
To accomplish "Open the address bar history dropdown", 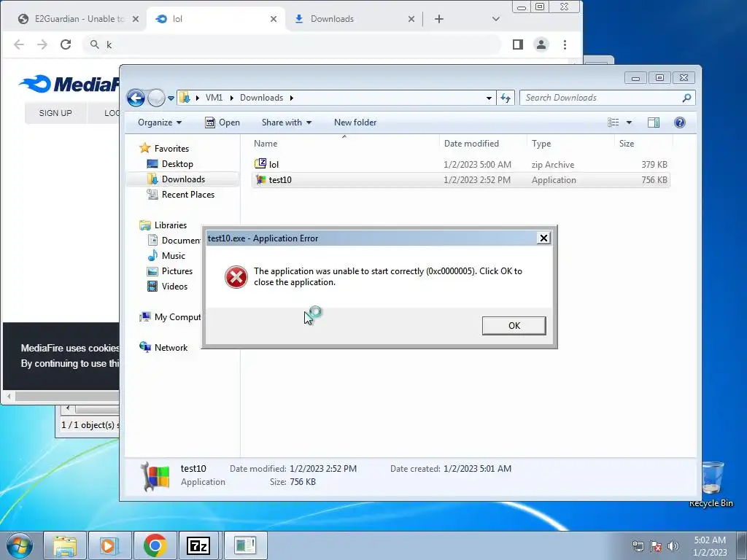I will point(489,98).
